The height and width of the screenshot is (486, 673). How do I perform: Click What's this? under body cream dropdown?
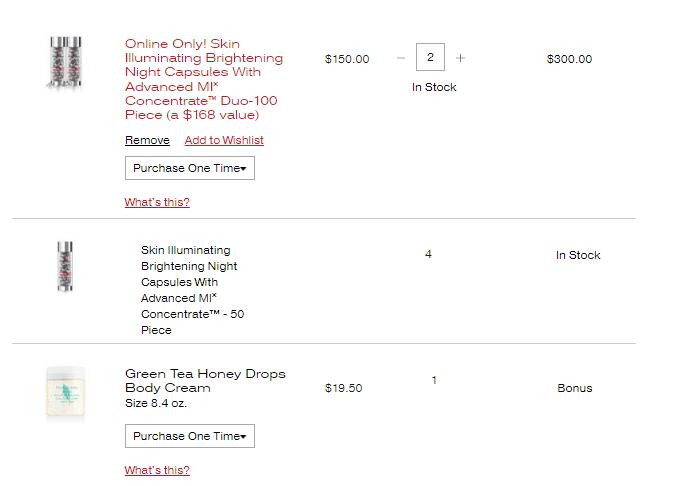coord(157,470)
